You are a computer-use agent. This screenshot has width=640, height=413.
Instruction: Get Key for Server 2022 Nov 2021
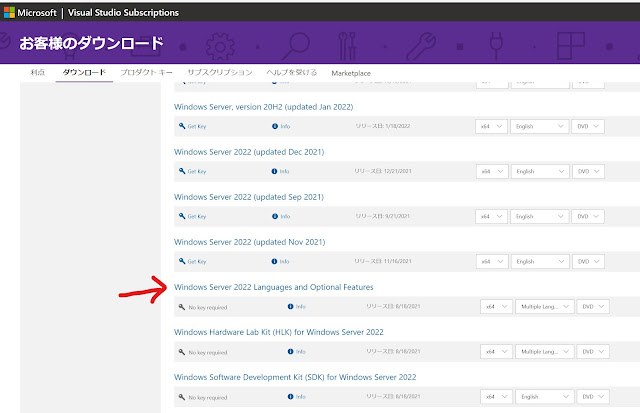point(197,262)
